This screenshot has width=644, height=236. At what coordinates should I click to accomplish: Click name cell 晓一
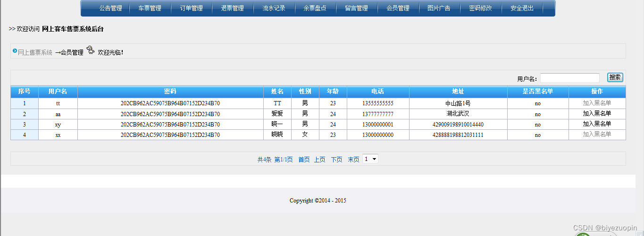[x=277, y=124]
